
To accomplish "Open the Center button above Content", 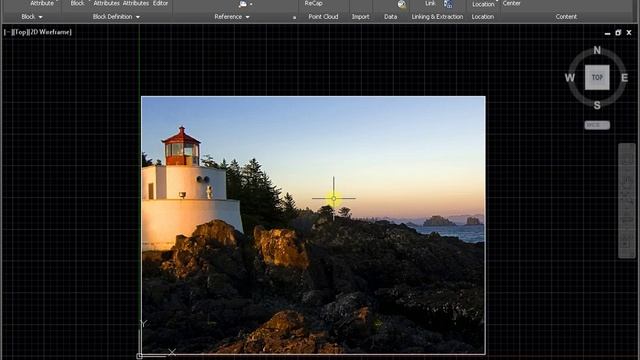I will [x=511, y=3].
